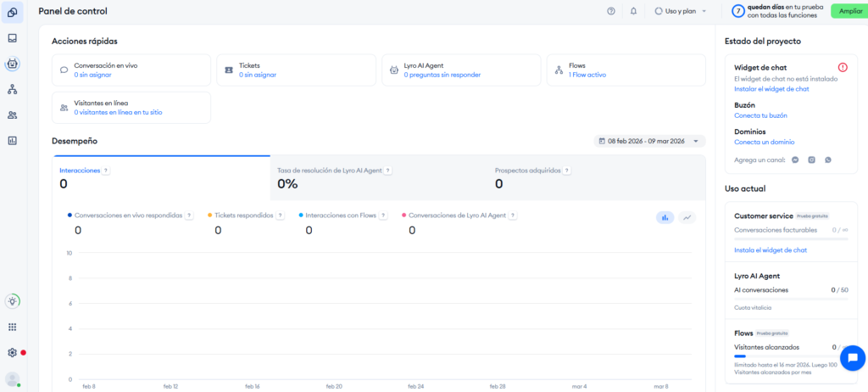Switch to the line chart view
The image size is (868, 392).
click(687, 218)
